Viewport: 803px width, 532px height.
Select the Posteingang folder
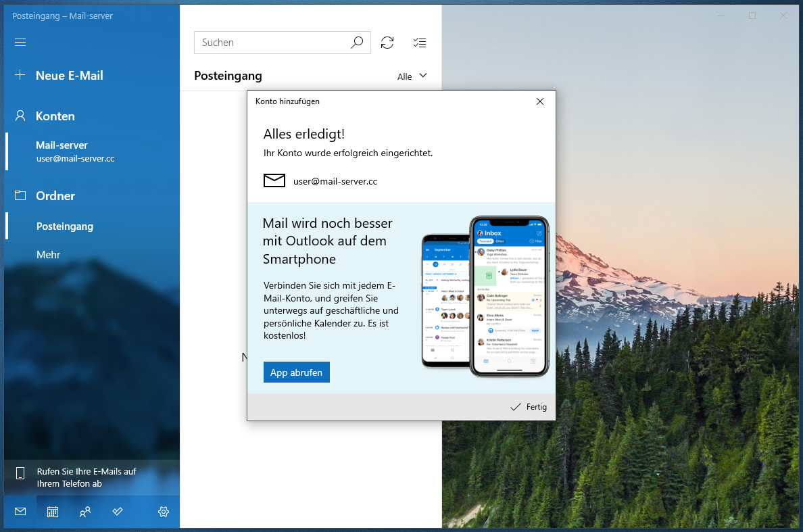[65, 226]
